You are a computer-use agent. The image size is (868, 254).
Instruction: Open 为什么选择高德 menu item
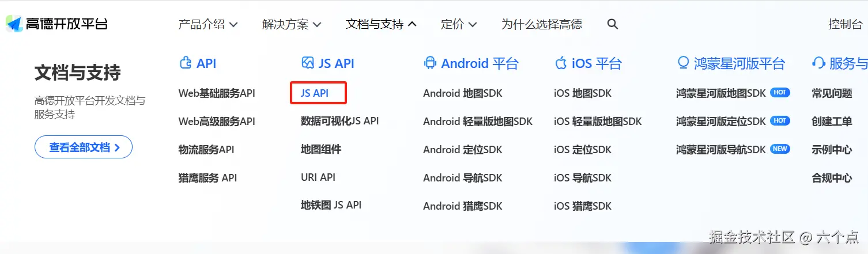[x=542, y=24]
